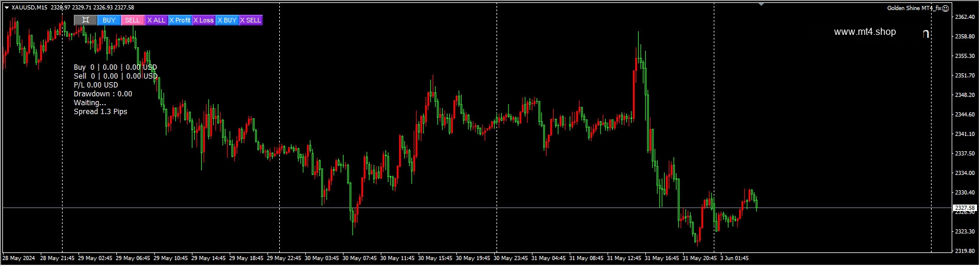Click the 'Waiting...' status text
This screenshot has width=980, height=266.
90,103
